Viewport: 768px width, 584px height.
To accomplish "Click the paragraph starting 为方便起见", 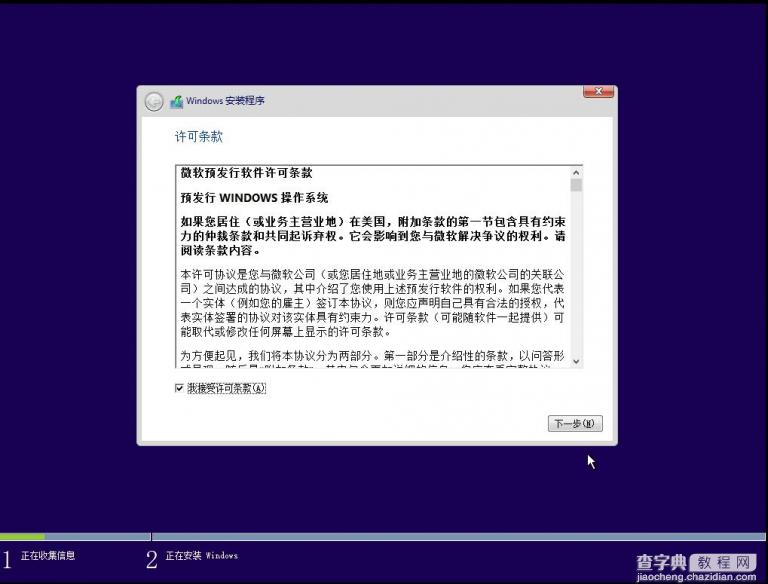I will pyautogui.click(x=372, y=359).
